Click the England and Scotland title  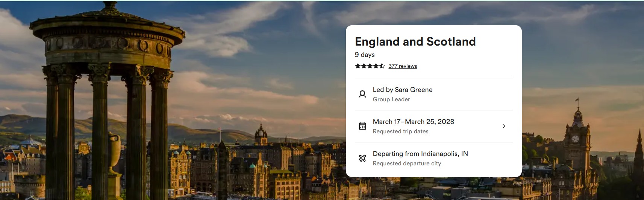(415, 41)
